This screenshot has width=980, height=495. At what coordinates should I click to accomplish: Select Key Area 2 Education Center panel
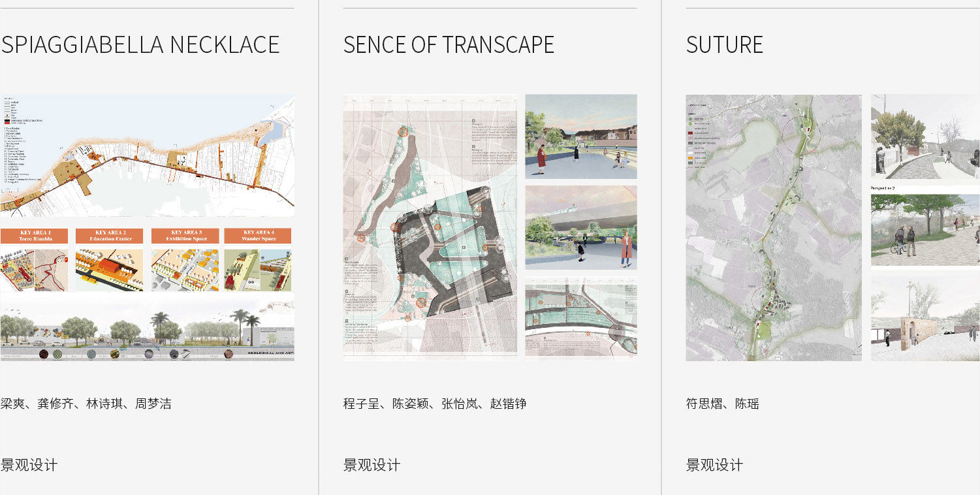tap(109, 260)
